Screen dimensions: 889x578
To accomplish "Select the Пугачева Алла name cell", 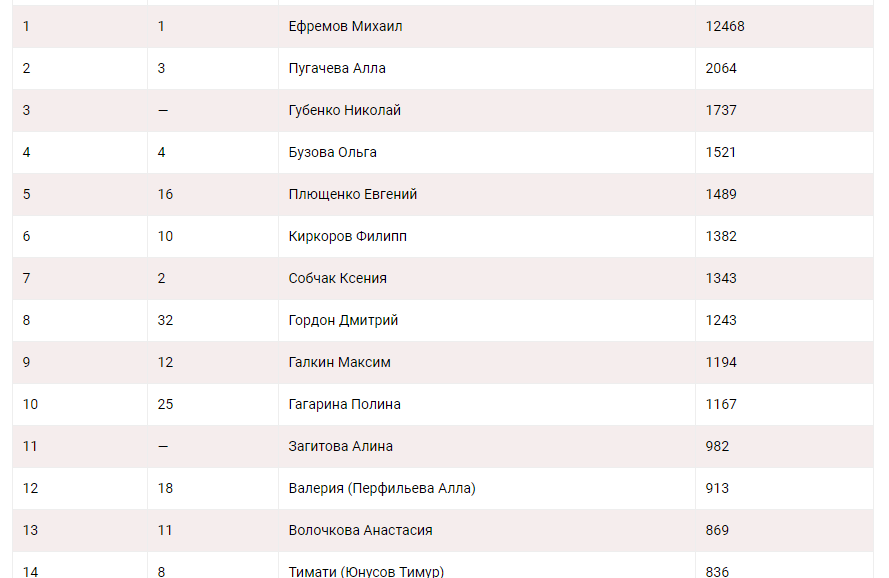I will tap(337, 68).
